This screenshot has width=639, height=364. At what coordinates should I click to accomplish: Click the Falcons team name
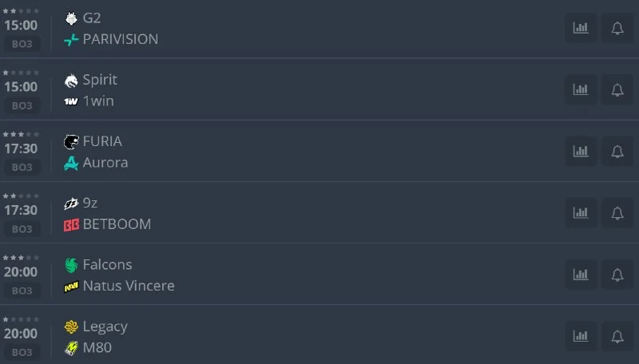(107, 265)
